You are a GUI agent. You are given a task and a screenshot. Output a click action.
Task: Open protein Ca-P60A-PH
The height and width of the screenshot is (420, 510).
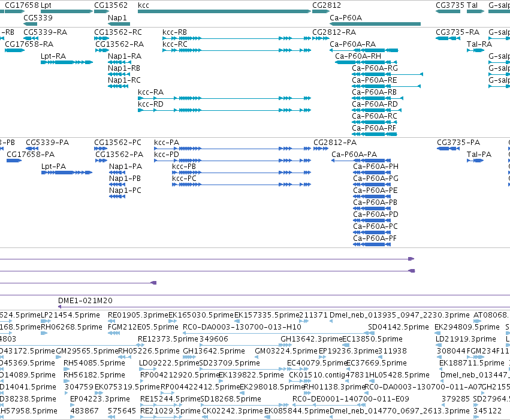point(376,167)
